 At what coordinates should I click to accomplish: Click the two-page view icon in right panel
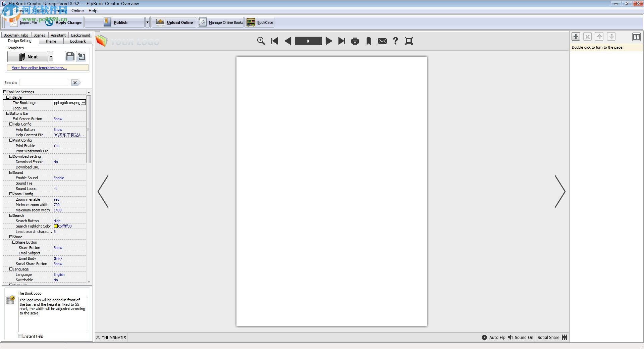coord(637,37)
